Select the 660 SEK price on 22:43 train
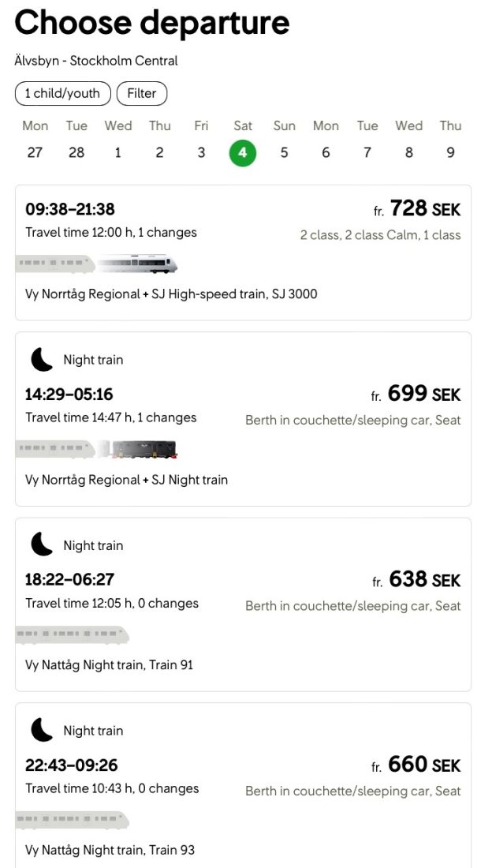492x868 pixels. click(x=416, y=765)
